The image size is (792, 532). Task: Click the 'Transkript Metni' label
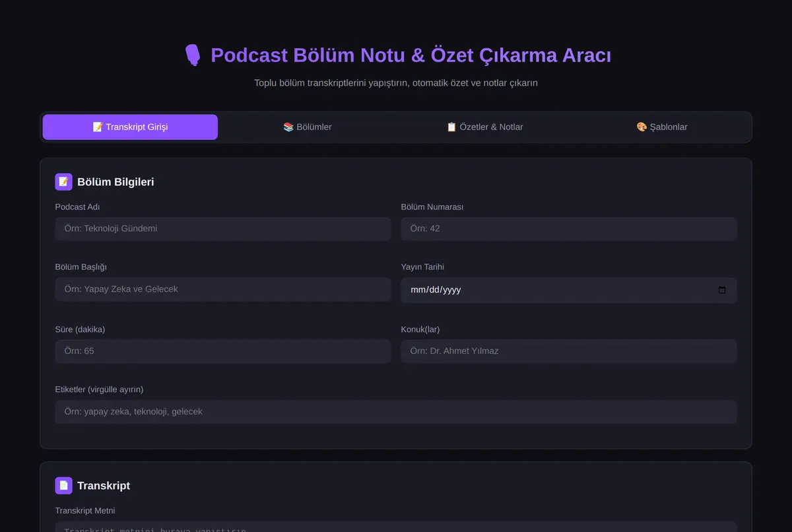85,510
